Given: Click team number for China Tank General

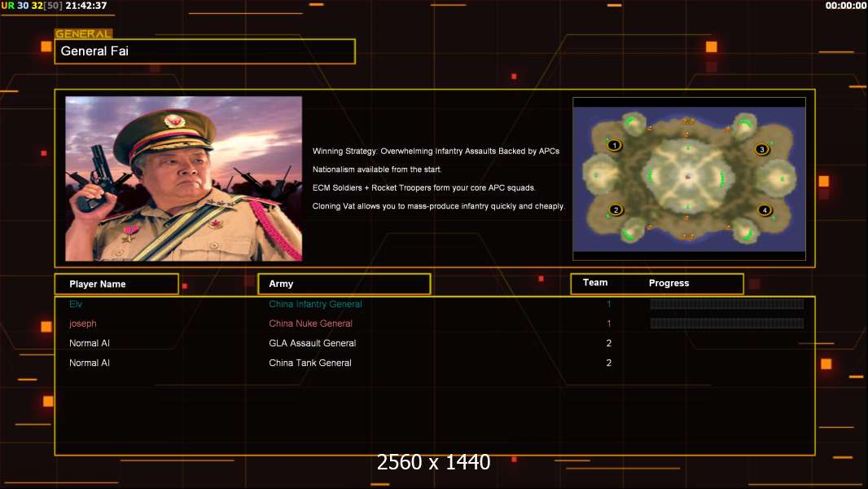Looking at the screenshot, I should pyautogui.click(x=608, y=363).
